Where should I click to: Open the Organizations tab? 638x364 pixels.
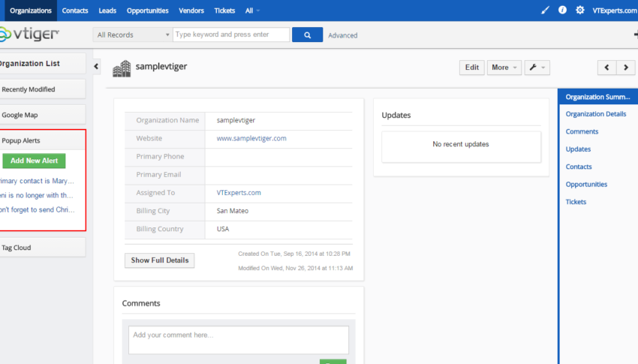point(31,11)
